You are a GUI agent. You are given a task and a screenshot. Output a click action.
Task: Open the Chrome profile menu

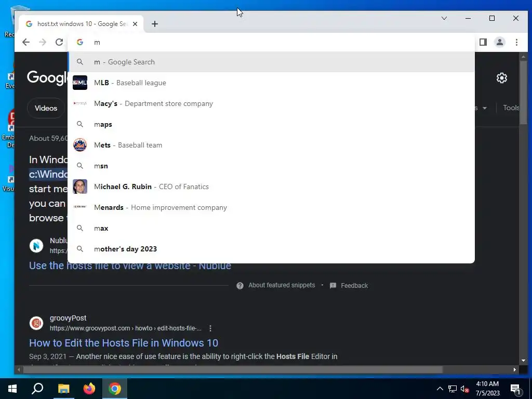tap(500, 42)
